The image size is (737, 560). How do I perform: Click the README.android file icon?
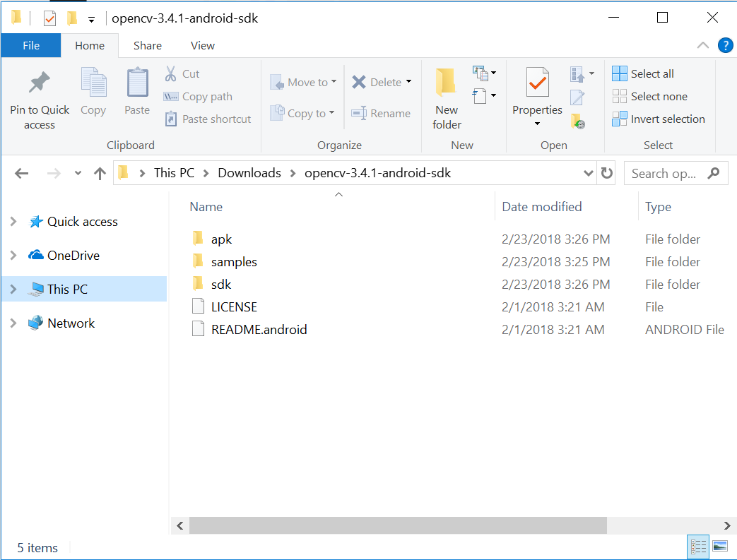pyautogui.click(x=198, y=329)
